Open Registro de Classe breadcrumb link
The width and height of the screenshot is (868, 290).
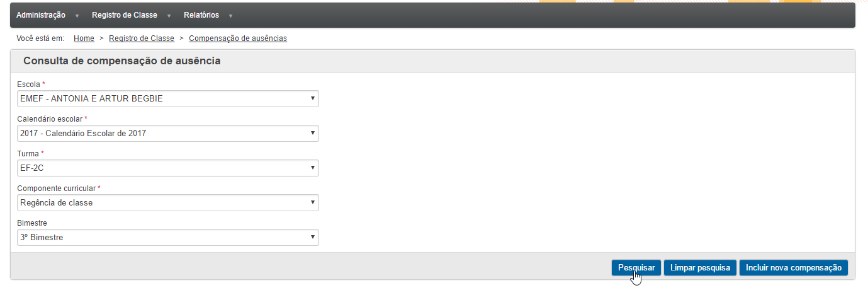pos(142,38)
